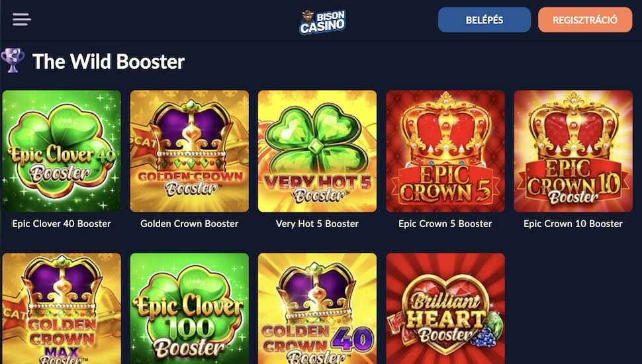Viewport: 642px width, 364px height.
Task: Click the Epic Crown 10 Booster caption
Action: [573, 224]
